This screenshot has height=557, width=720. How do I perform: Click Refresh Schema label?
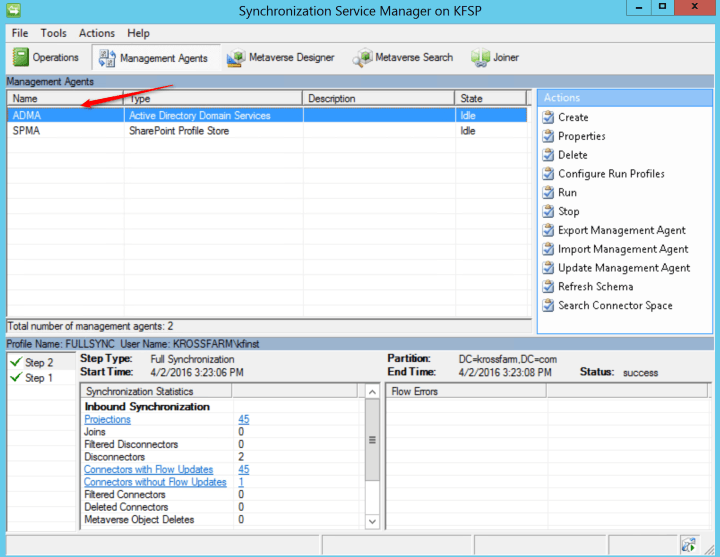coord(596,287)
